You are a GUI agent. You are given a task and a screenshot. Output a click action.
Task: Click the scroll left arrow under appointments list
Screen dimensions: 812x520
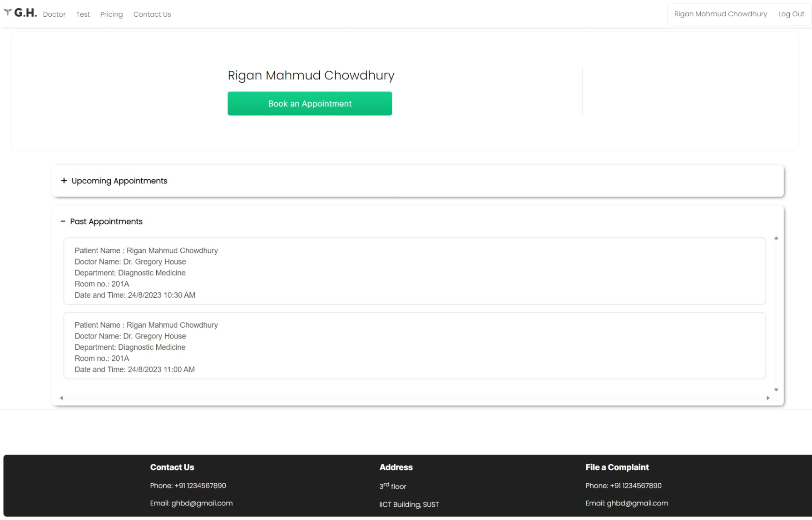click(x=61, y=398)
